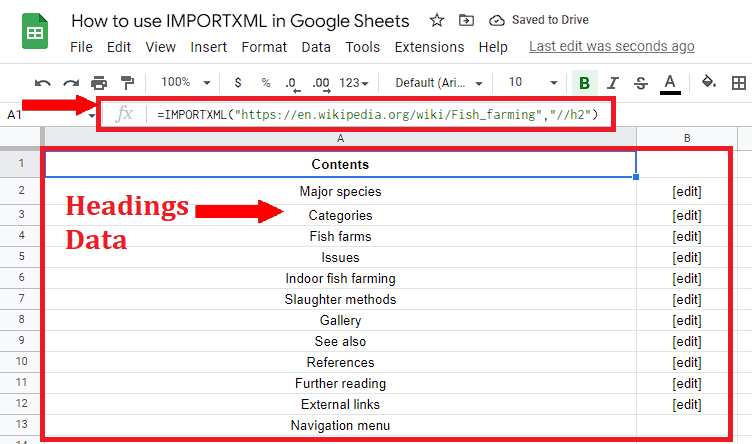Undo the last action
Viewport: 752px width, 444px height.
click(43, 83)
